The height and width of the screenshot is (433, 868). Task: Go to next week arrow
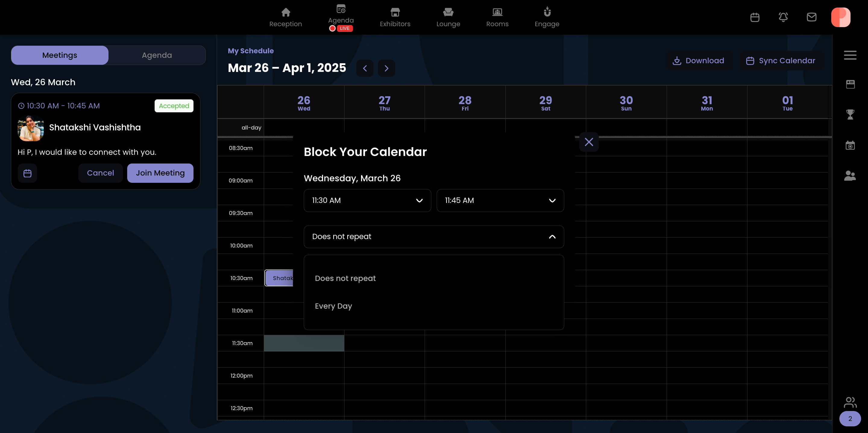[x=386, y=68]
